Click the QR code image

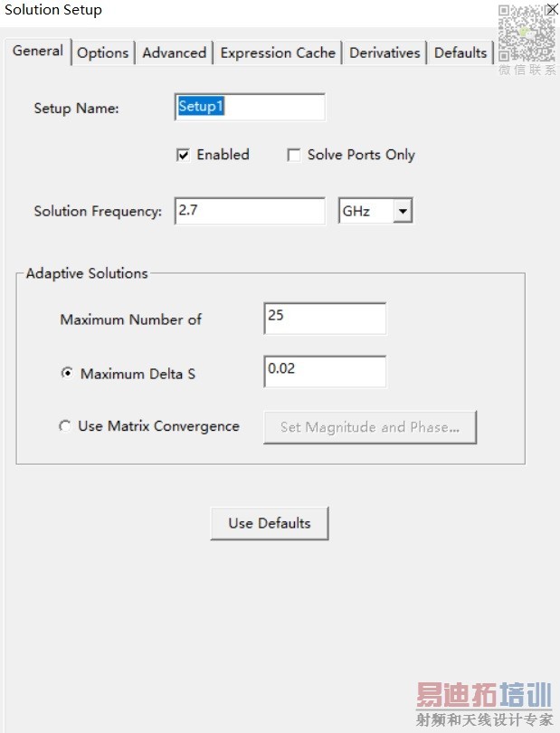point(529,32)
